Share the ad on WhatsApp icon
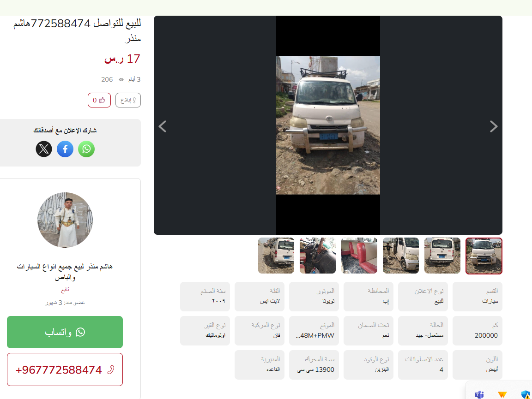The width and height of the screenshot is (532, 399). point(86,149)
